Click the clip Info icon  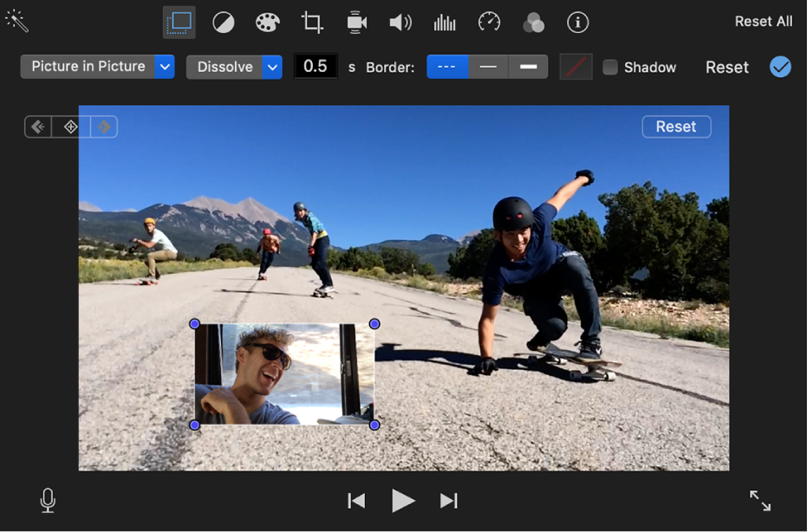click(x=578, y=23)
